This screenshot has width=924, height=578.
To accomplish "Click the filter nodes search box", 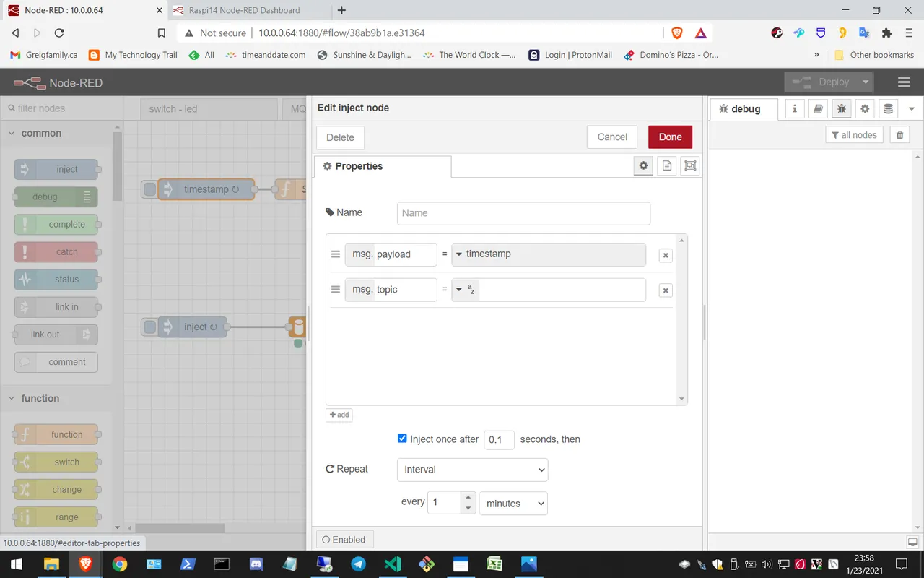I will click(61, 108).
